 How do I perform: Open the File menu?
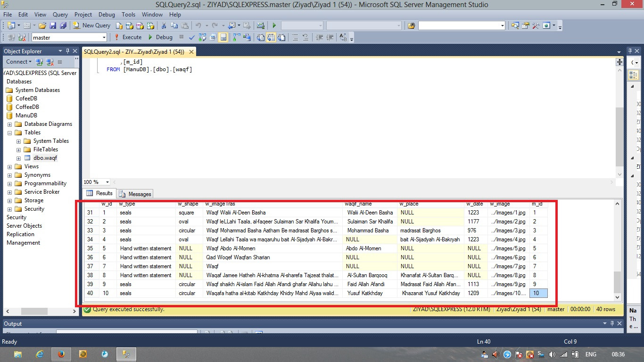8,15
